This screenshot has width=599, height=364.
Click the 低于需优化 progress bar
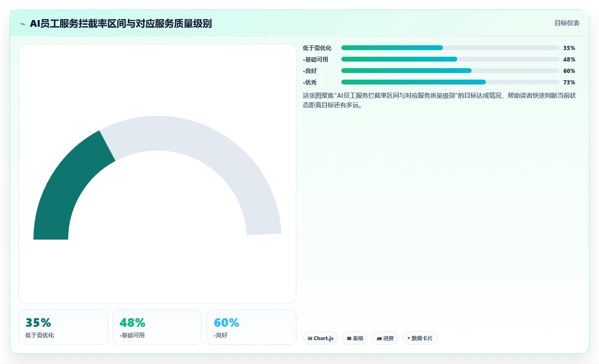pyautogui.click(x=450, y=48)
